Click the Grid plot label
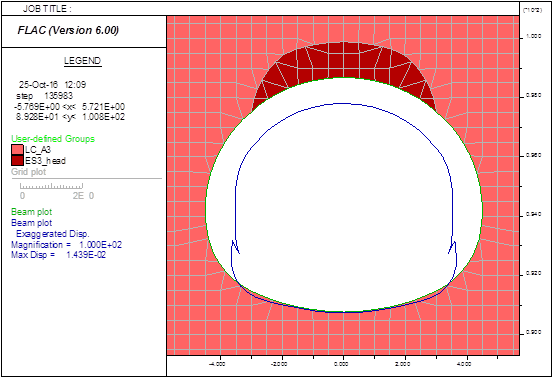The width and height of the screenshot is (552, 377). point(29,172)
